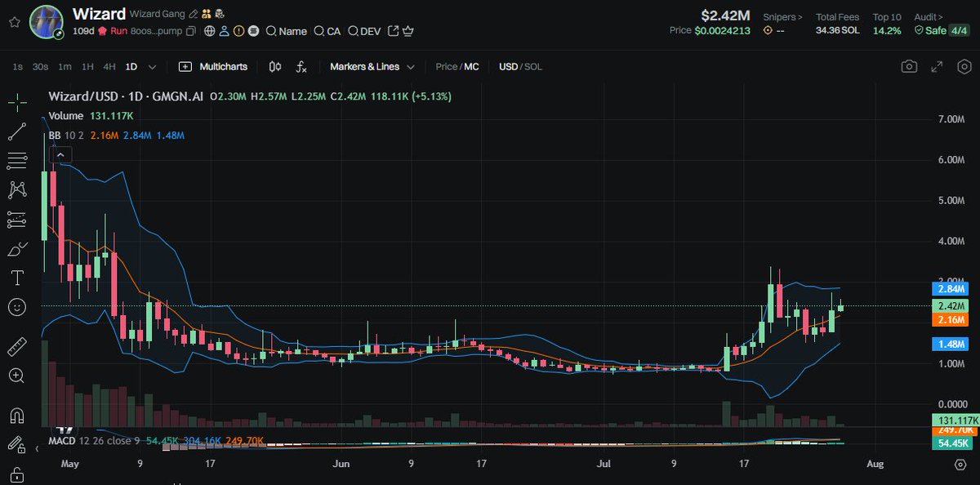Switch the currency to USD
Screen dimensions: 980x485
click(508, 67)
